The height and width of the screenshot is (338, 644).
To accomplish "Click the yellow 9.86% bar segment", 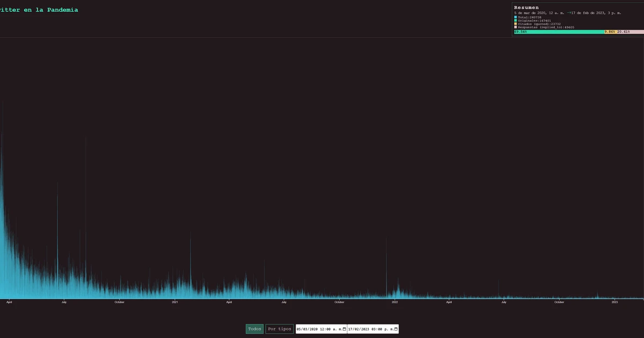I will tap(610, 32).
